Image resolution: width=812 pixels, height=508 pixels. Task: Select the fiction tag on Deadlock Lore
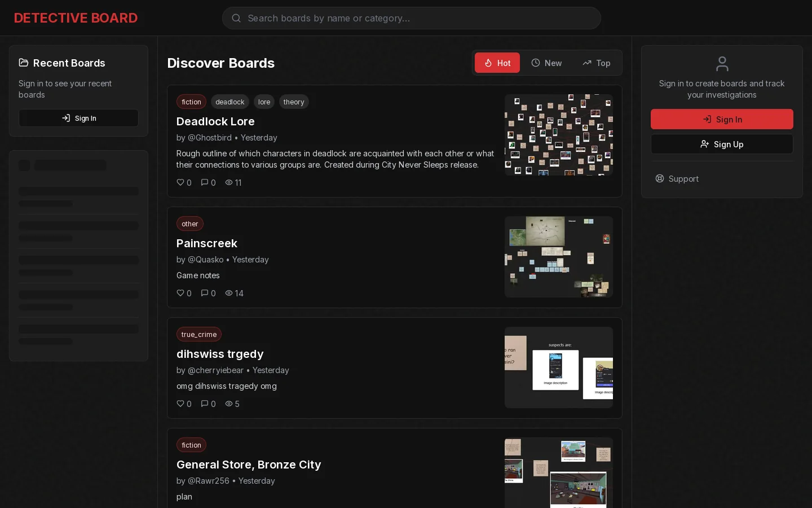coord(191,102)
